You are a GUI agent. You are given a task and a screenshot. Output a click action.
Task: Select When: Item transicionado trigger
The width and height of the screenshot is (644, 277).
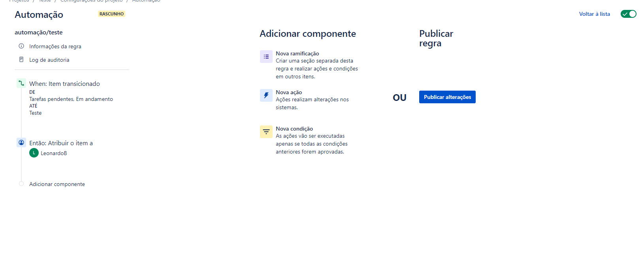[64, 84]
